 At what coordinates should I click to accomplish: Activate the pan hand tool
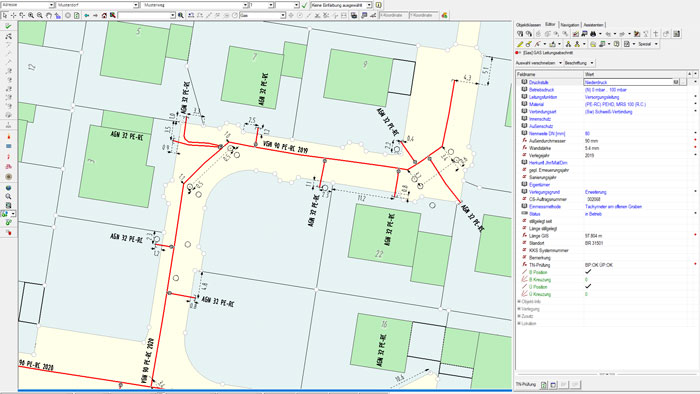coord(49,15)
